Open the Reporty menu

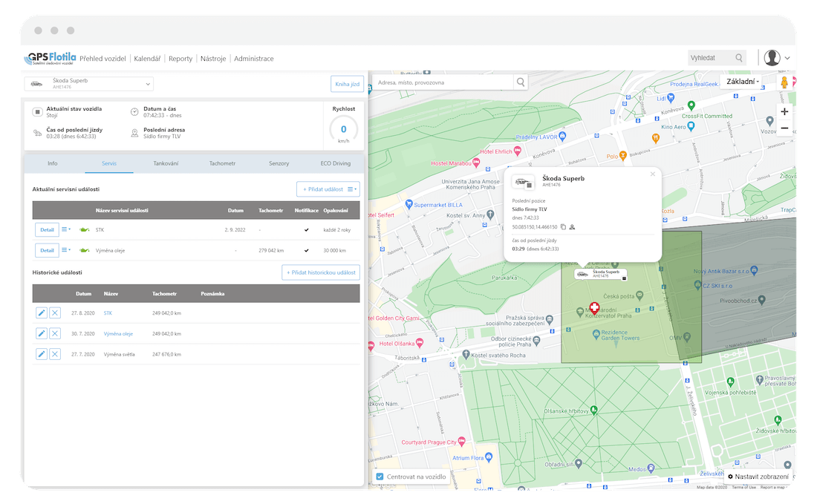pyautogui.click(x=180, y=59)
